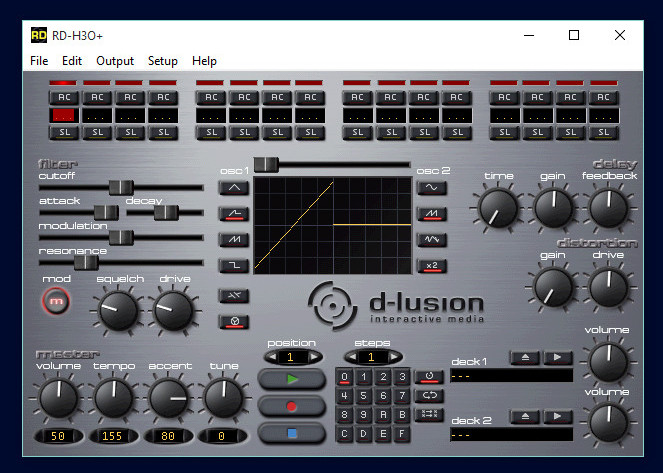663x473 pixels.
Task: Click the delay gain knob
Action: click(x=553, y=208)
